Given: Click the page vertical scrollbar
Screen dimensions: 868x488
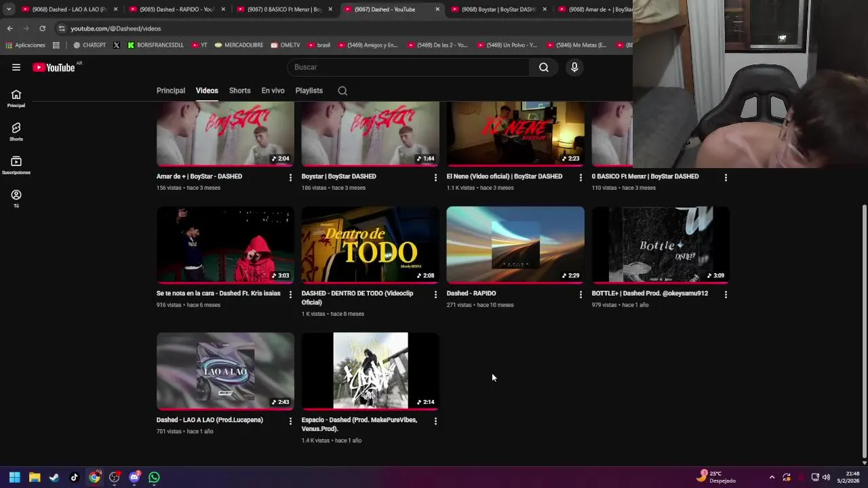Looking at the screenshot, I should [x=864, y=330].
